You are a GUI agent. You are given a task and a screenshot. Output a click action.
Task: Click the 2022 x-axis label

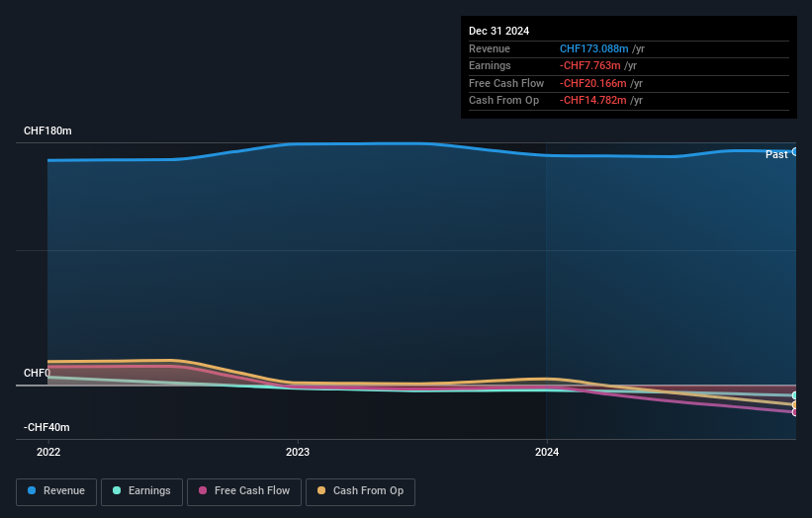click(48, 453)
